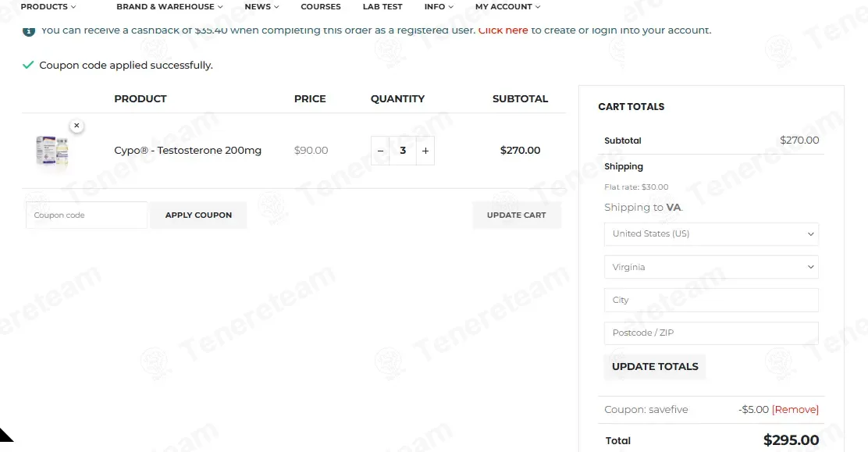868x452 pixels.
Task: Select the $90.00 price
Action: [311, 150]
